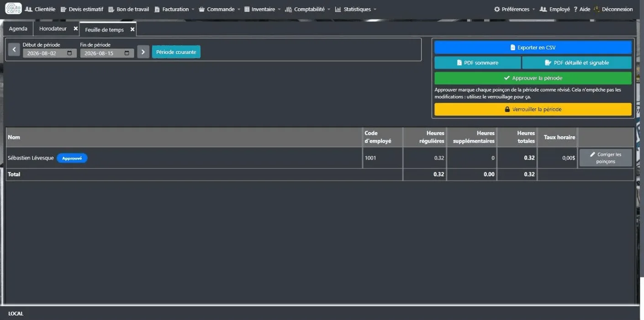This screenshot has width=644, height=320.
Task: Click the Nom column header
Action: (185, 137)
